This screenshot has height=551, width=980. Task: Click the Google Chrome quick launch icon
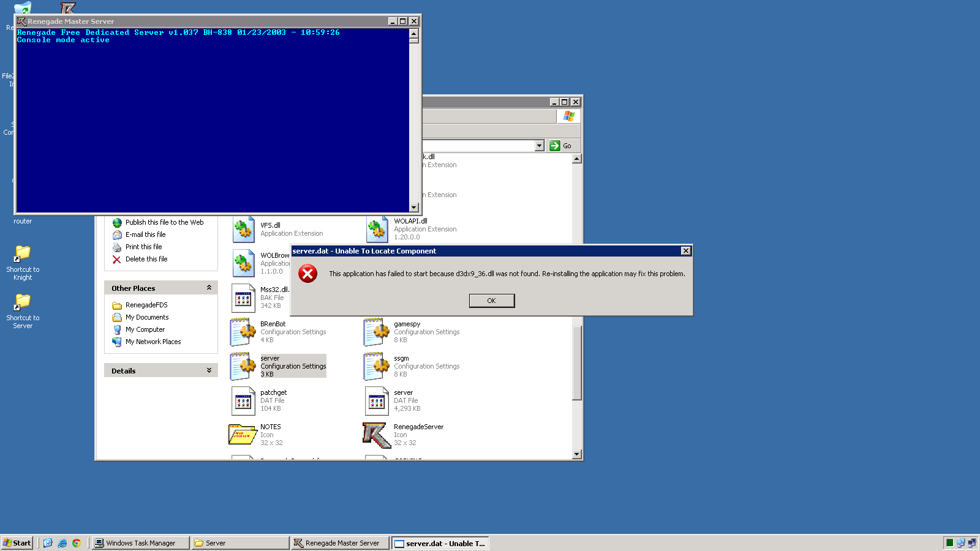(x=77, y=543)
